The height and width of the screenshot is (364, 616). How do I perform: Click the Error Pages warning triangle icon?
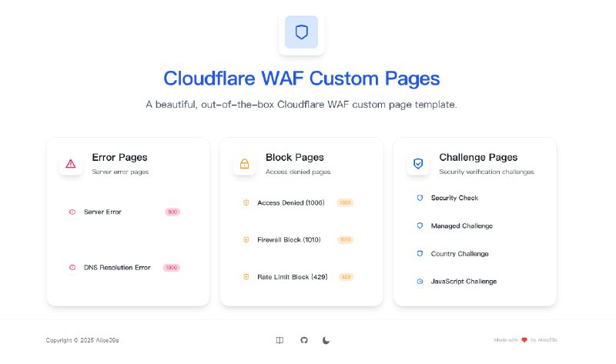click(x=71, y=163)
